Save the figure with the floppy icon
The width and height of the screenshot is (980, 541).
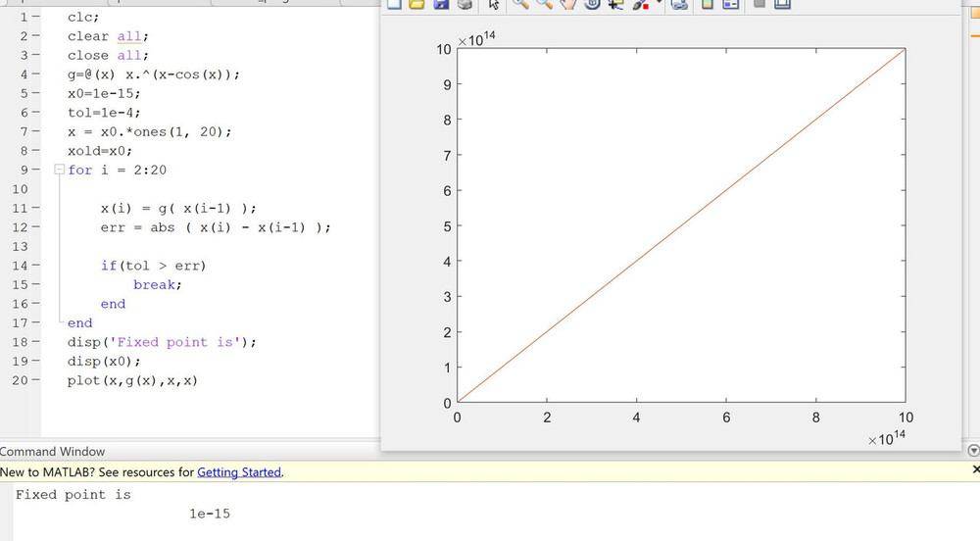pyautogui.click(x=441, y=4)
